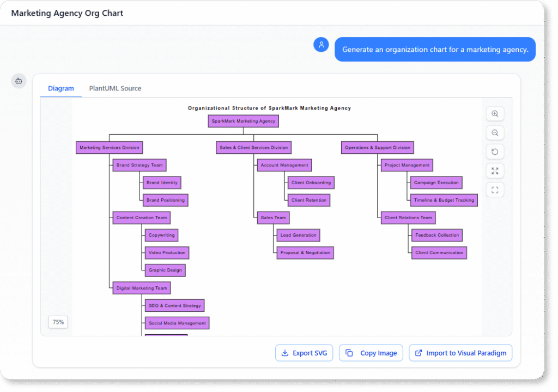This screenshot has height=392, width=558.
Task: Click the zoom out magnifier icon
Action: tap(494, 132)
